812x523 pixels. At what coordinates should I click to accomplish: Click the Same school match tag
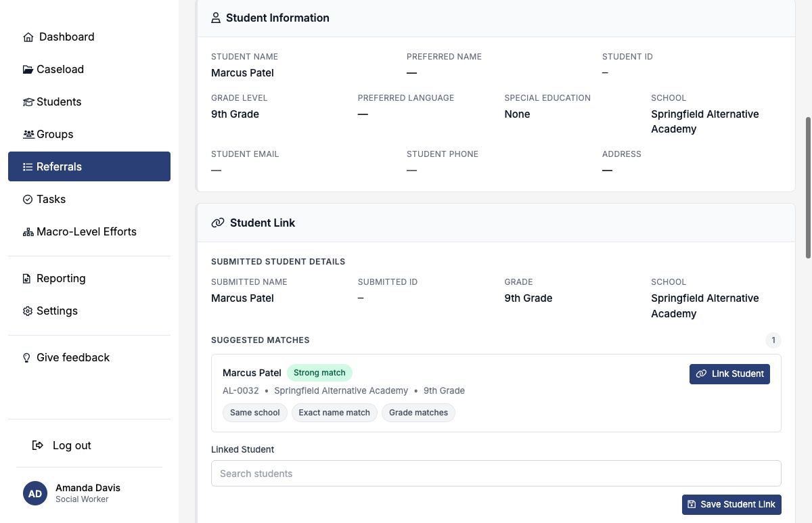click(x=255, y=413)
